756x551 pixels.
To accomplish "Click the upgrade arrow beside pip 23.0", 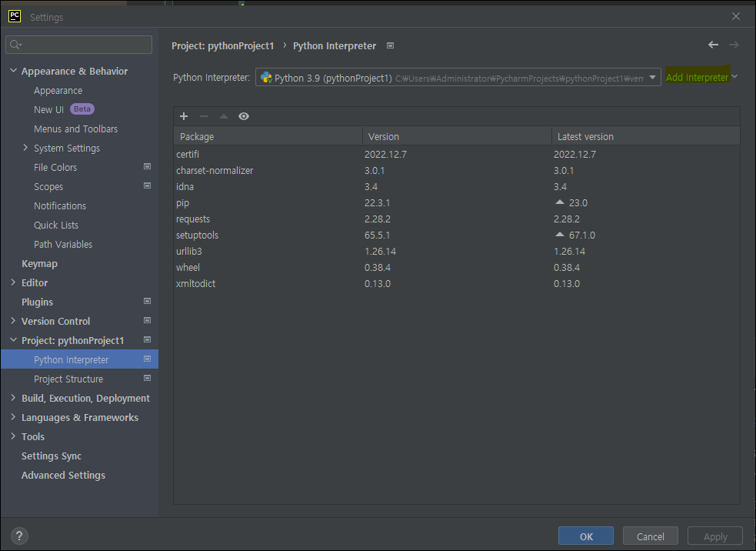I will 560,202.
